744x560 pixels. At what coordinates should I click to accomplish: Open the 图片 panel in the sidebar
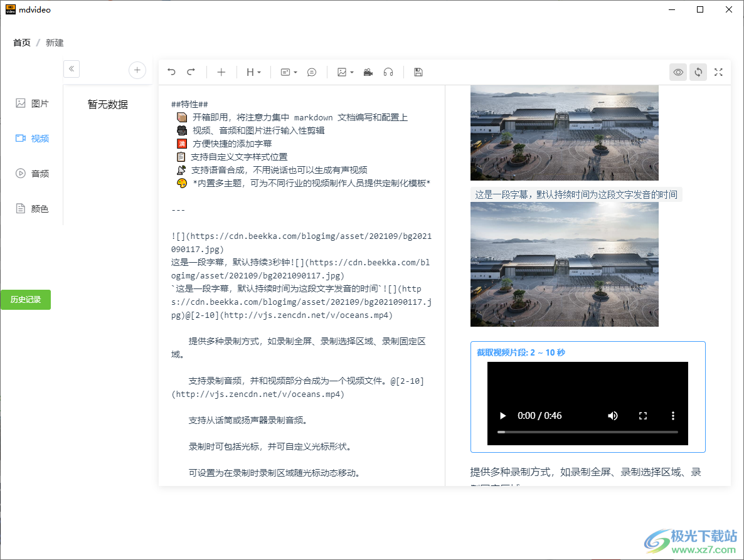[x=32, y=103]
